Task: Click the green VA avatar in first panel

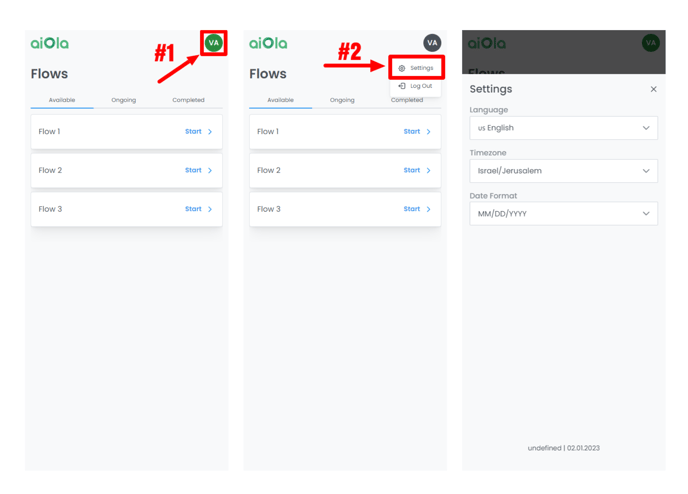Action: [214, 43]
